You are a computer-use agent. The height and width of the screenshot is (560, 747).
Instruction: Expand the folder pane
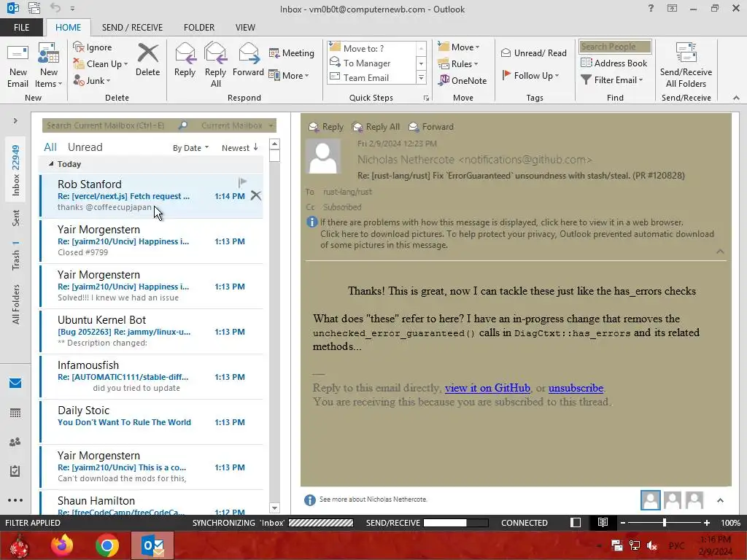(x=15, y=121)
